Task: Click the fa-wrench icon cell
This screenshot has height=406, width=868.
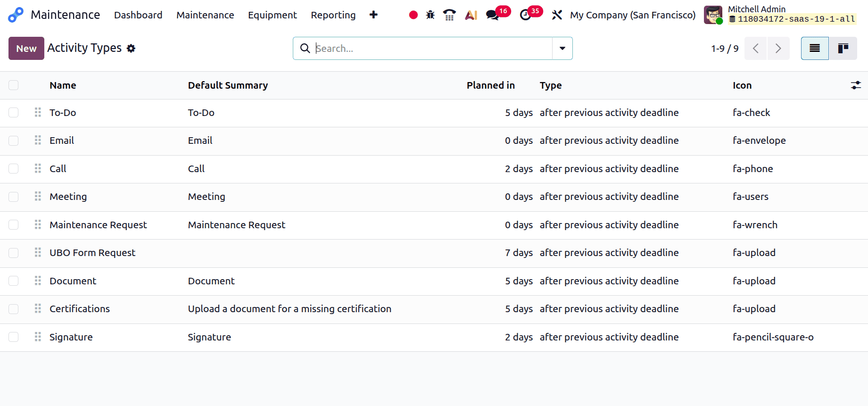Action: pyautogui.click(x=755, y=225)
